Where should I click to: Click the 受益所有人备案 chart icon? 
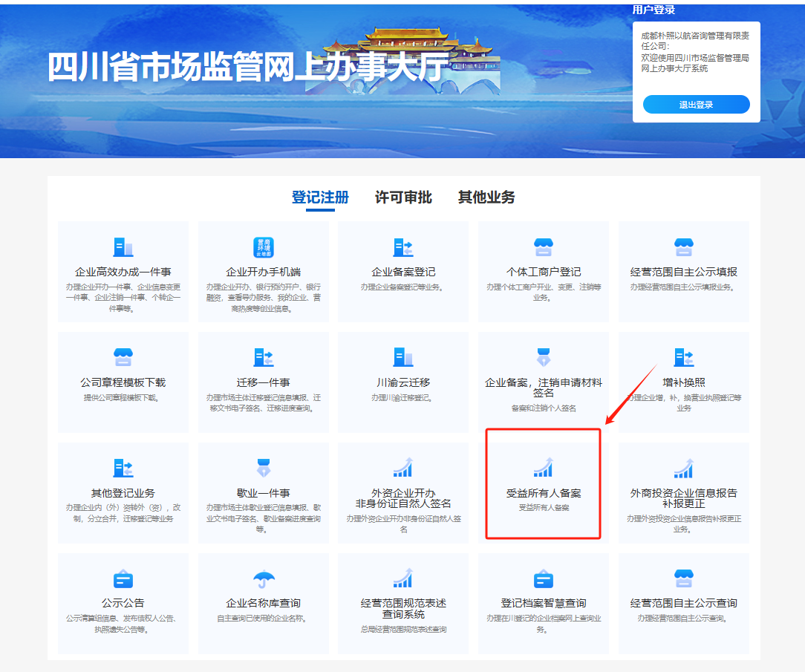click(544, 468)
